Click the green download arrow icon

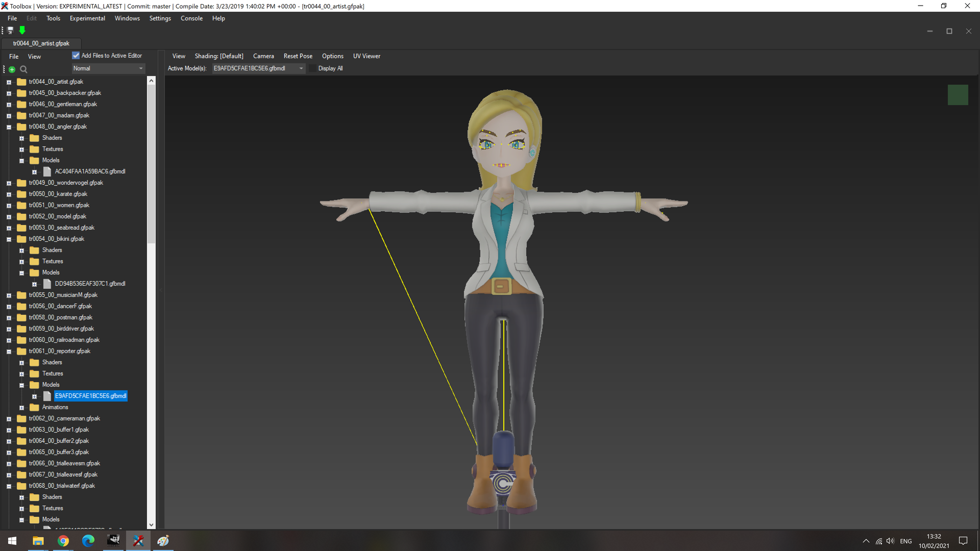tap(22, 31)
